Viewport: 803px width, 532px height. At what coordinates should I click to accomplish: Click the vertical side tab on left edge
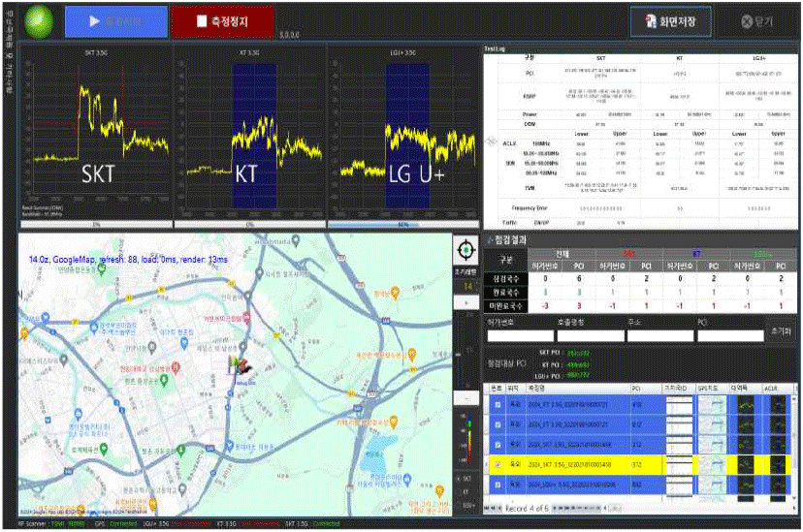10,51
